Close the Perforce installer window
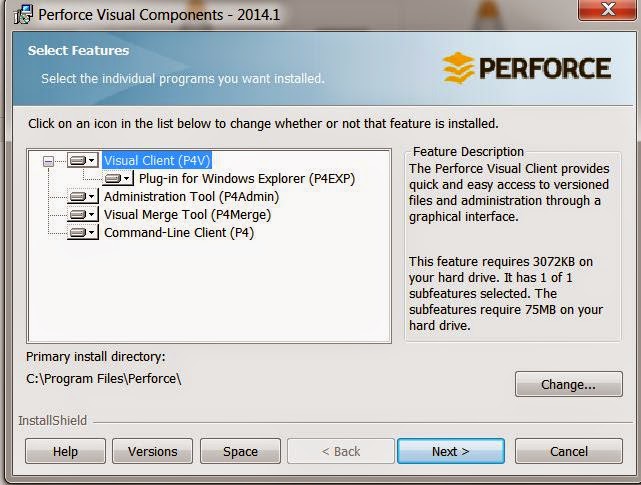Image resolution: width=641 pixels, height=485 pixels. (607, 9)
